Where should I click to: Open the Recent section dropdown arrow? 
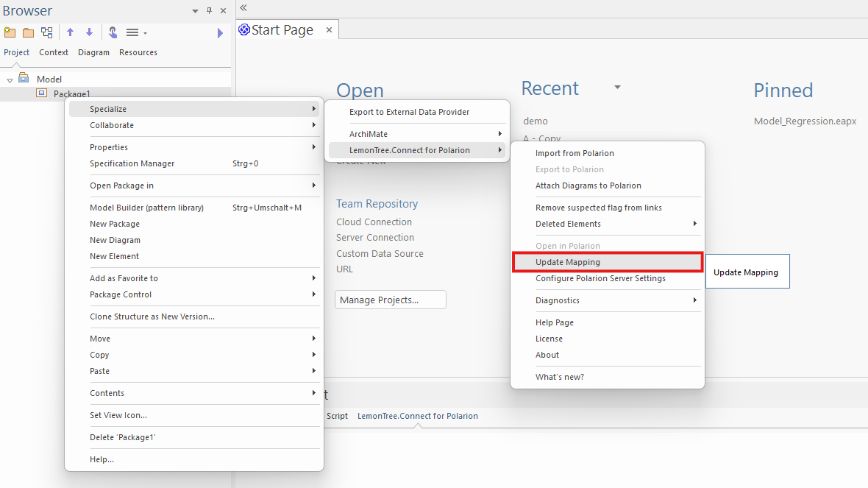pos(616,88)
